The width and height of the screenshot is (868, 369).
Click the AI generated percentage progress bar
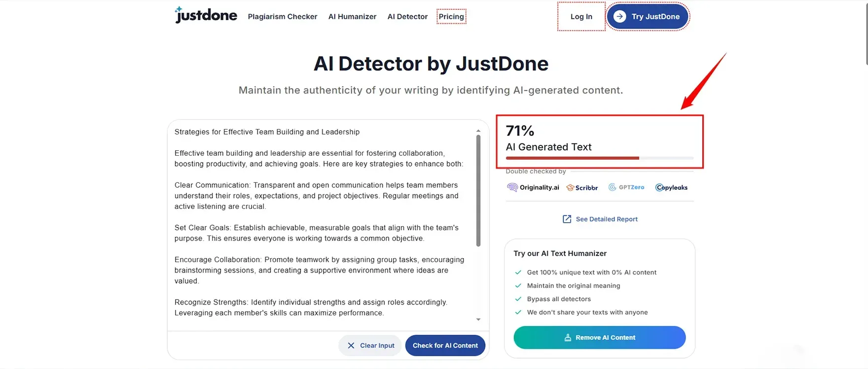point(600,158)
